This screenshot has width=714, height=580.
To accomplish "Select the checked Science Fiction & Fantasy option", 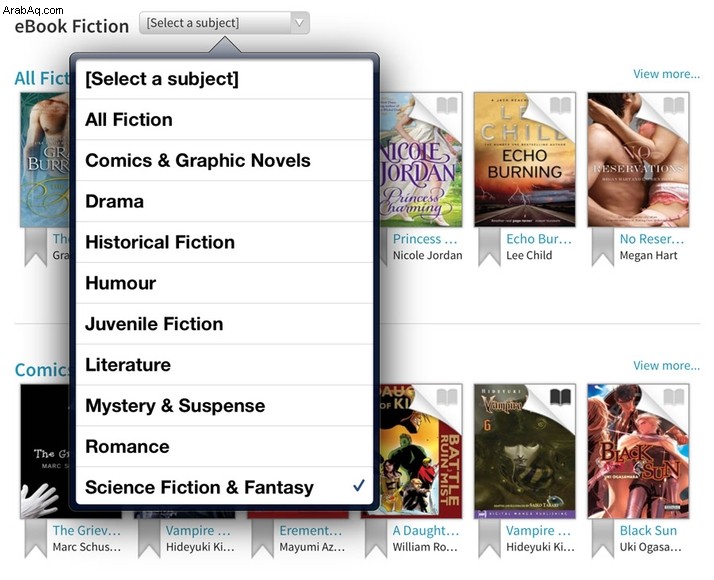I will 224,487.
